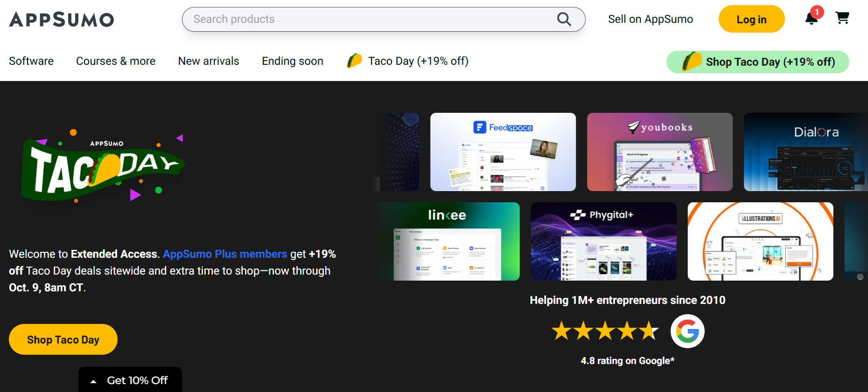This screenshot has width=868, height=392.
Task: Click the Taco Day banner logo
Action: pyautogui.click(x=103, y=168)
